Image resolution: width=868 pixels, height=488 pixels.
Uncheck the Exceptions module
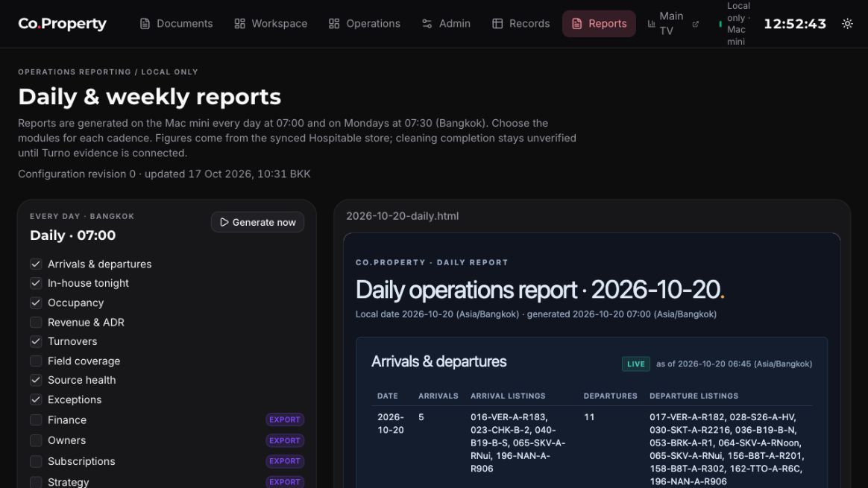[36, 399]
